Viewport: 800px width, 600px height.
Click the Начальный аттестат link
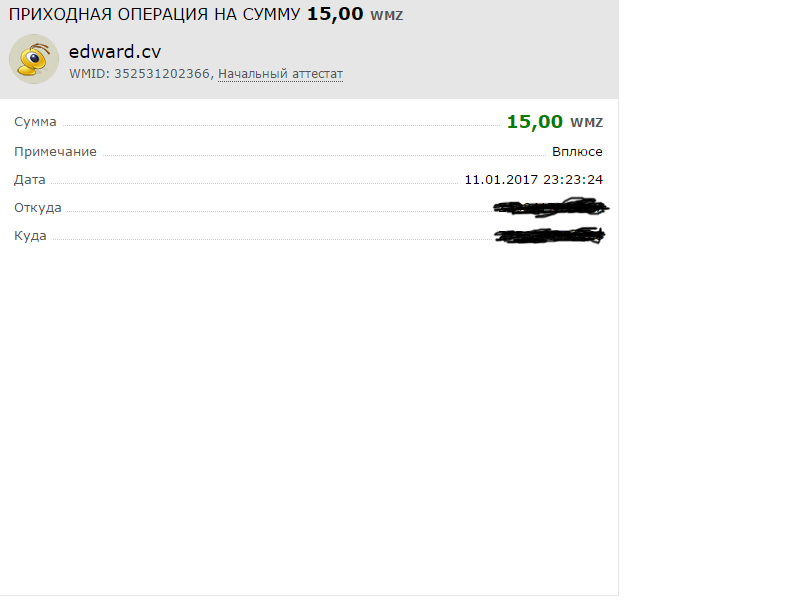[280, 74]
